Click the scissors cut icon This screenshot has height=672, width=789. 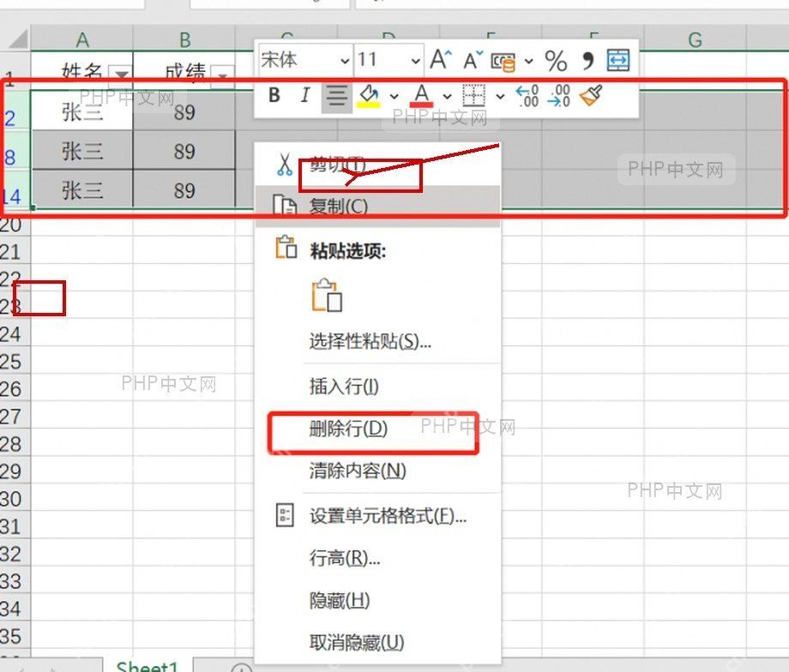tap(285, 165)
